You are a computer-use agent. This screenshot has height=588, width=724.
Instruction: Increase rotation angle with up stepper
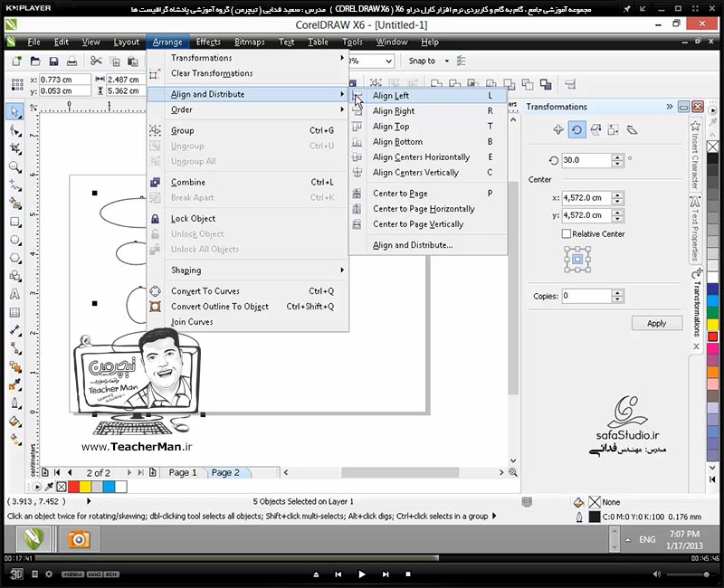tap(618, 157)
